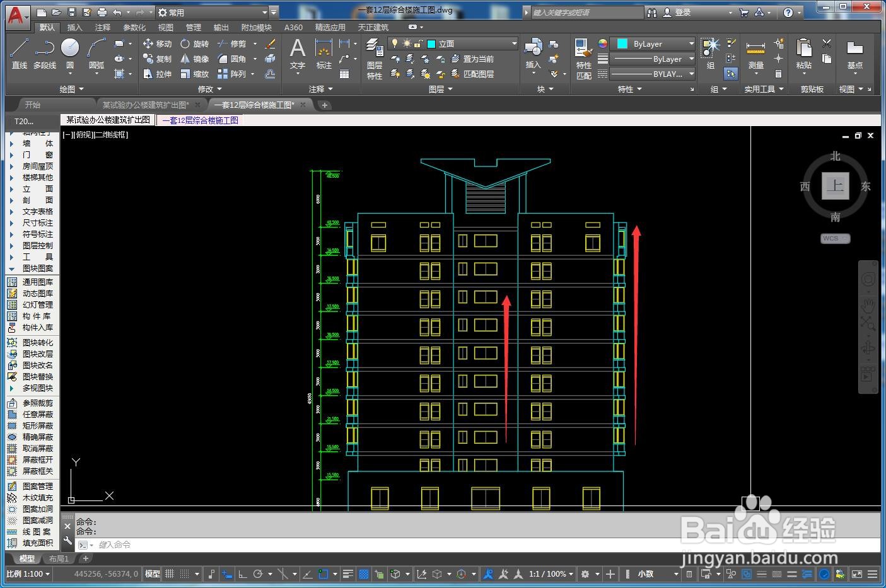This screenshot has width=886, height=588.
Task: Click the WCS label under ViewCube
Action: pos(835,238)
